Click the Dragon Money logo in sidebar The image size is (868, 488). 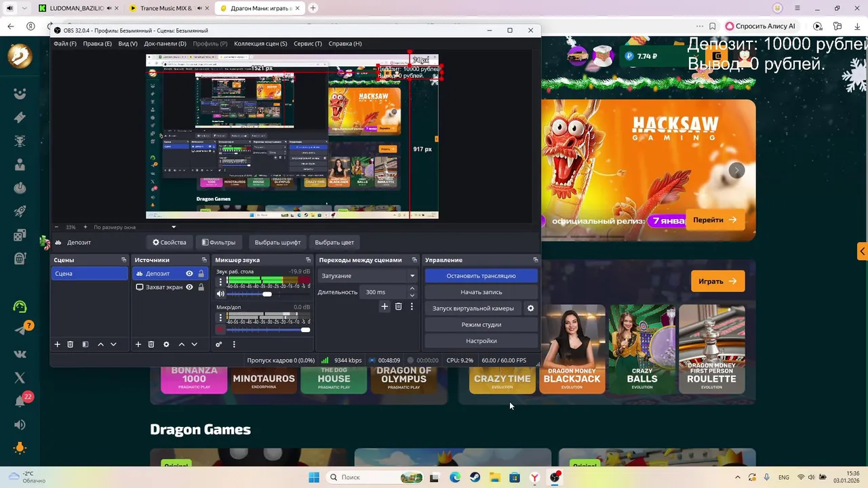coord(20,55)
